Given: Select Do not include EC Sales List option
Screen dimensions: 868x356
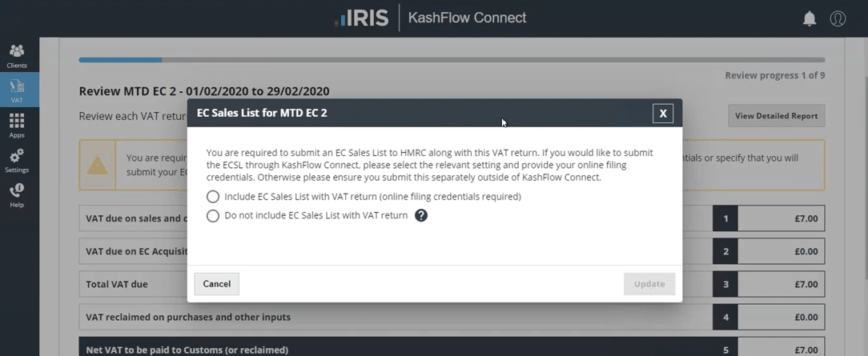Looking at the screenshot, I should point(213,216).
